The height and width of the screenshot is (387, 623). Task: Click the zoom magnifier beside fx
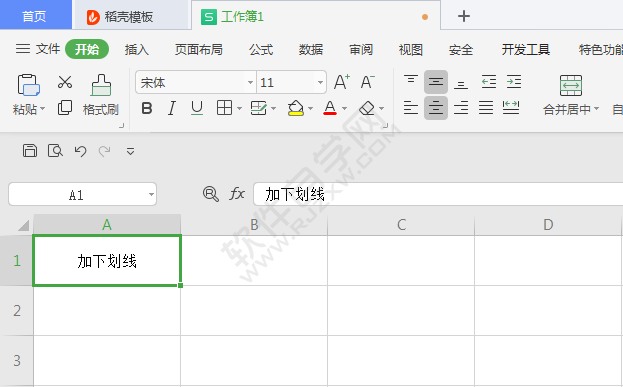[211, 194]
